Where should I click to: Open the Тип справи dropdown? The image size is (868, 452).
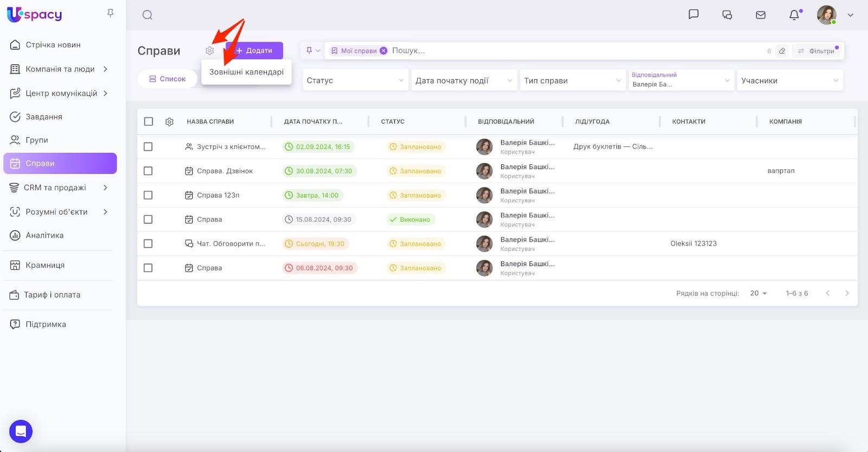point(572,81)
